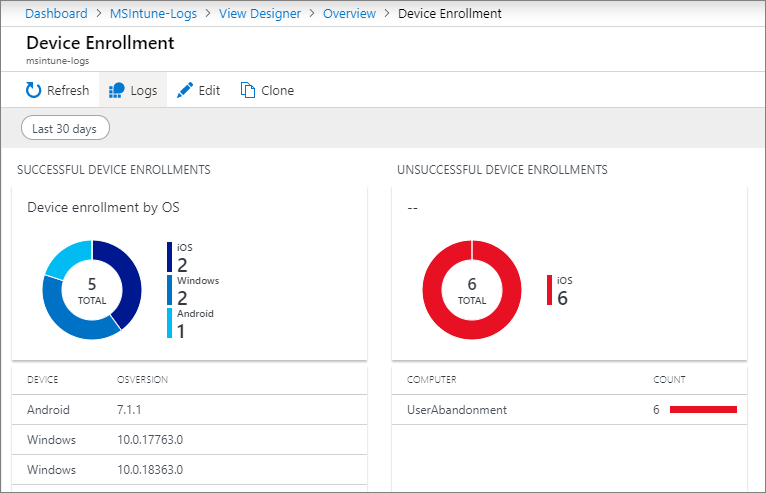Select the Windows 10.0.17763.0 row
The image size is (766, 493).
(x=190, y=440)
